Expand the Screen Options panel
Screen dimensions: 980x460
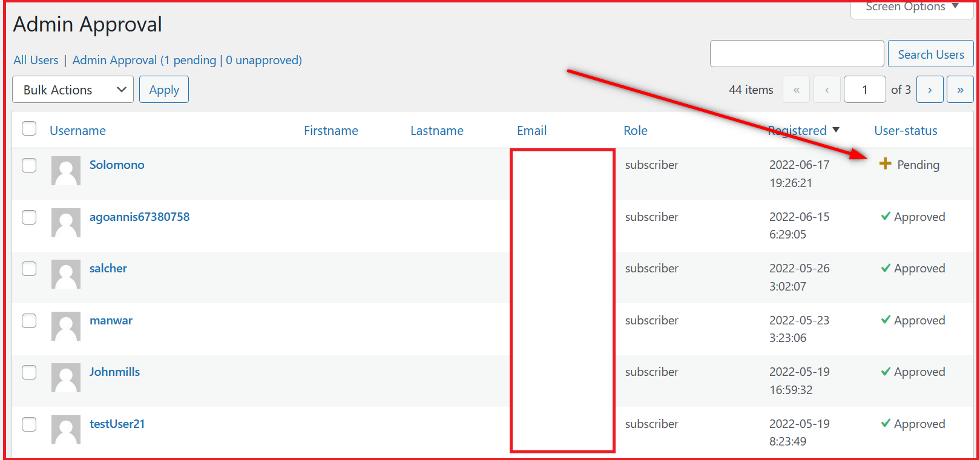coord(912,7)
